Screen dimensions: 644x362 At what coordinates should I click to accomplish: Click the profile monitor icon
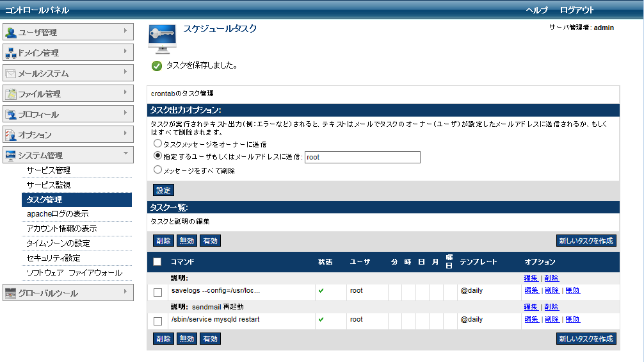point(11,115)
